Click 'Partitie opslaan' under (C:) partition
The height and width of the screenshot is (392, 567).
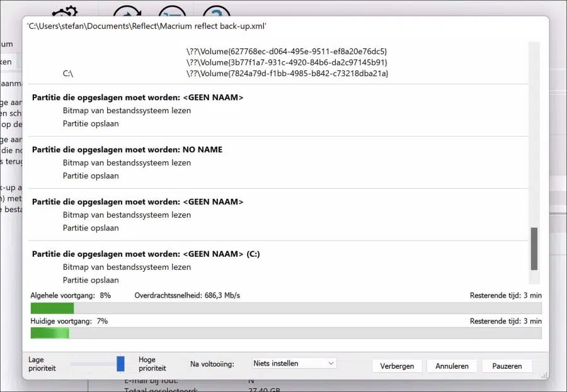(91, 280)
